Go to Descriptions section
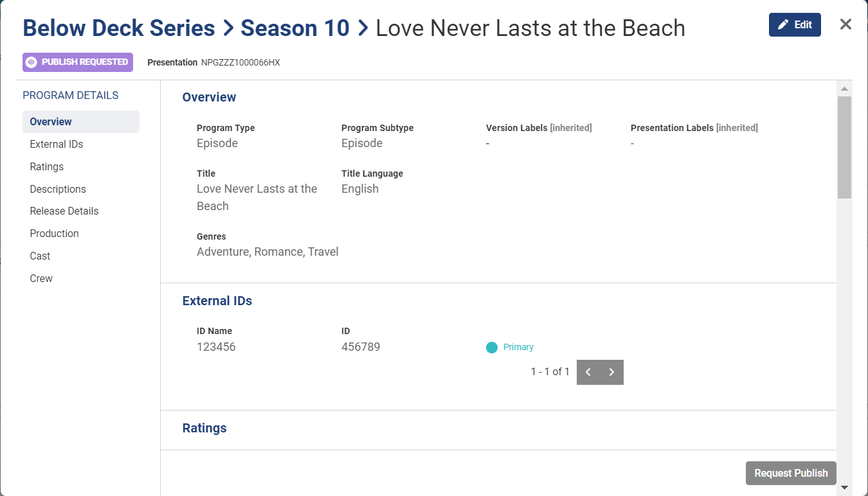The height and width of the screenshot is (496, 868). (58, 190)
